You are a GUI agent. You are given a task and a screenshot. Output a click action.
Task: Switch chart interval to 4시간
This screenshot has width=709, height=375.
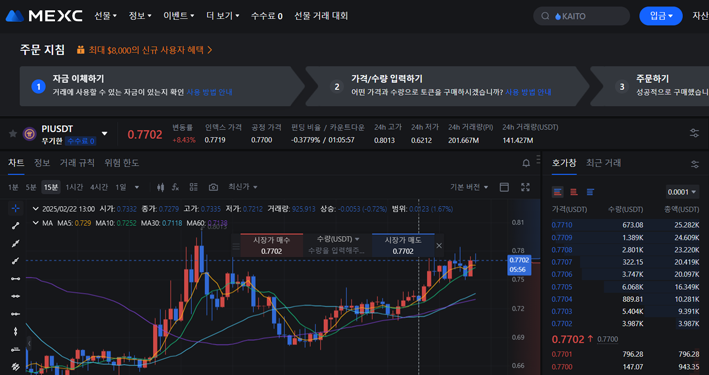pos(99,187)
